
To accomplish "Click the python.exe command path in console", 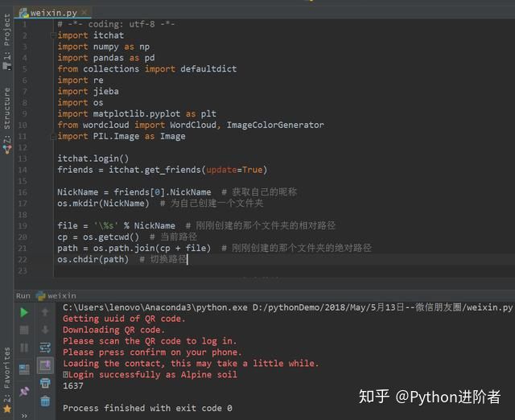I will point(155,307).
